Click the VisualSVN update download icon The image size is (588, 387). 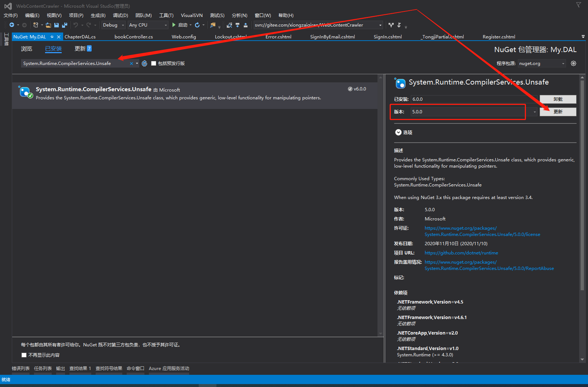[237, 25]
